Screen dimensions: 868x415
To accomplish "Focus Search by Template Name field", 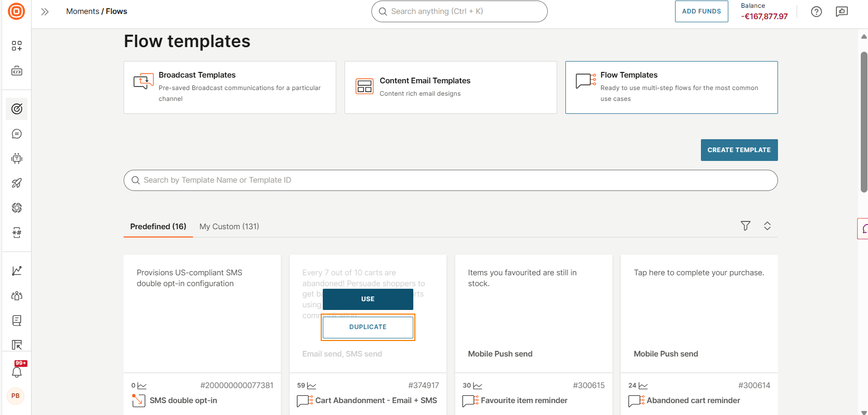I will 451,180.
